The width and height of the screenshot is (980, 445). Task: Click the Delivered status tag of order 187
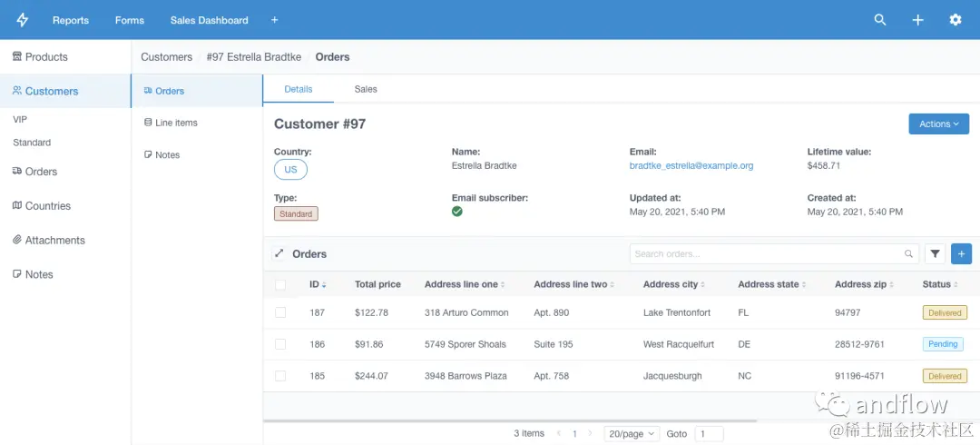(x=945, y=312)
